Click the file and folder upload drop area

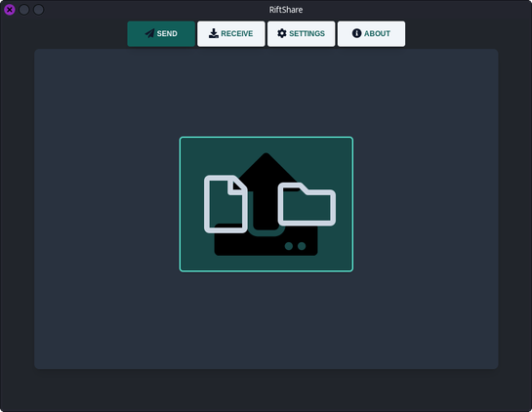pyautogui.click(x=266, y=204)
